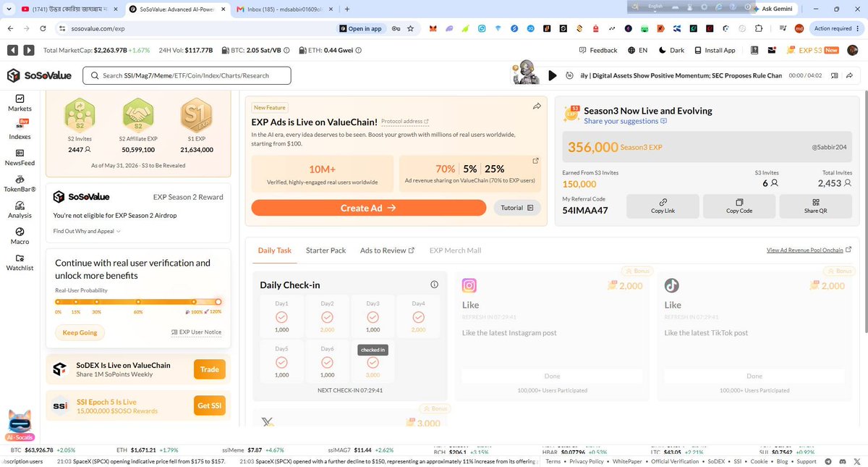Click the ticker next arrow icon
This screenshot has height=467, width=868.
coord(28,51)
